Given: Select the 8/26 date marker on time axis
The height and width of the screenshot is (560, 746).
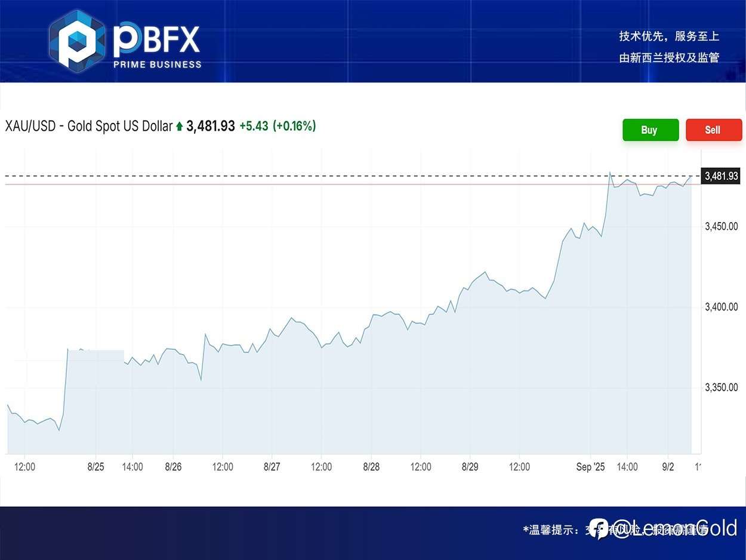Looking at the screenshot, I should (173, 467).
